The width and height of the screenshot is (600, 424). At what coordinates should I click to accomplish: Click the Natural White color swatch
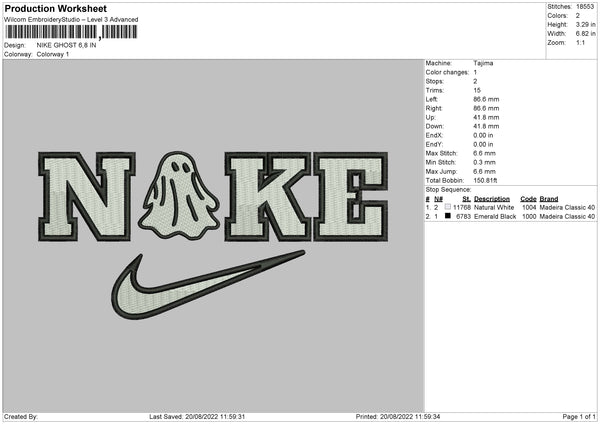(448, 207)
